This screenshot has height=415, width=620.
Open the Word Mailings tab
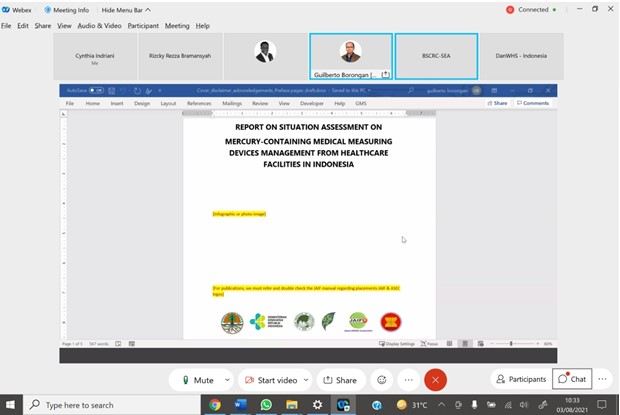pos(232,103)
